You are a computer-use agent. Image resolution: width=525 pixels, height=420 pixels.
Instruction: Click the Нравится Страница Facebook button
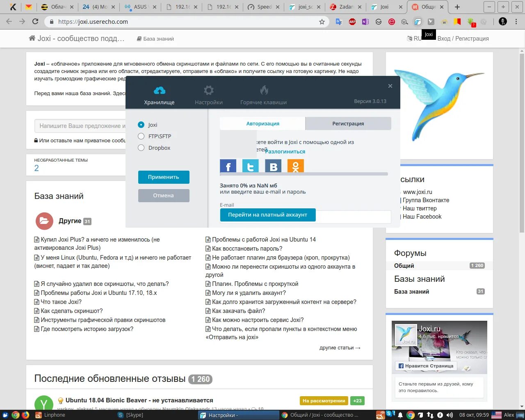(x=426, y=366)
